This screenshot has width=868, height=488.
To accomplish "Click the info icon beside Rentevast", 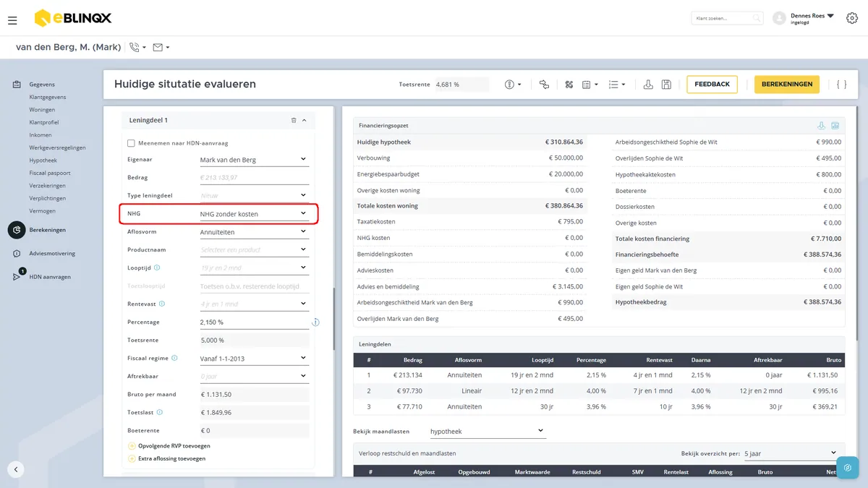I will (x=162, y=304).
